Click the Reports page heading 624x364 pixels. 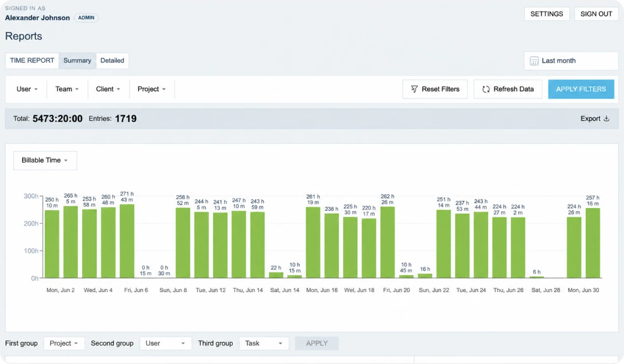(x=24, y=36)
